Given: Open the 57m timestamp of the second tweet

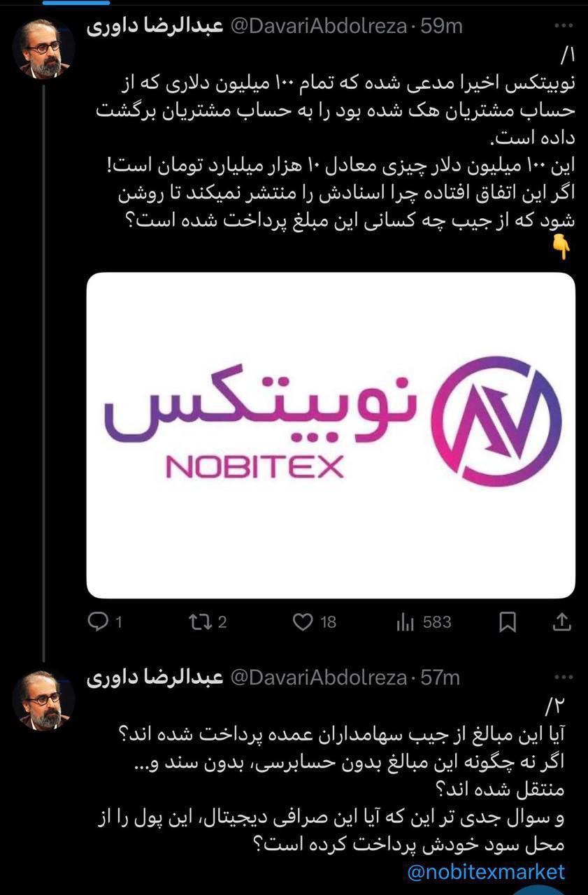Looking at the screenshot, I should 440,678.
